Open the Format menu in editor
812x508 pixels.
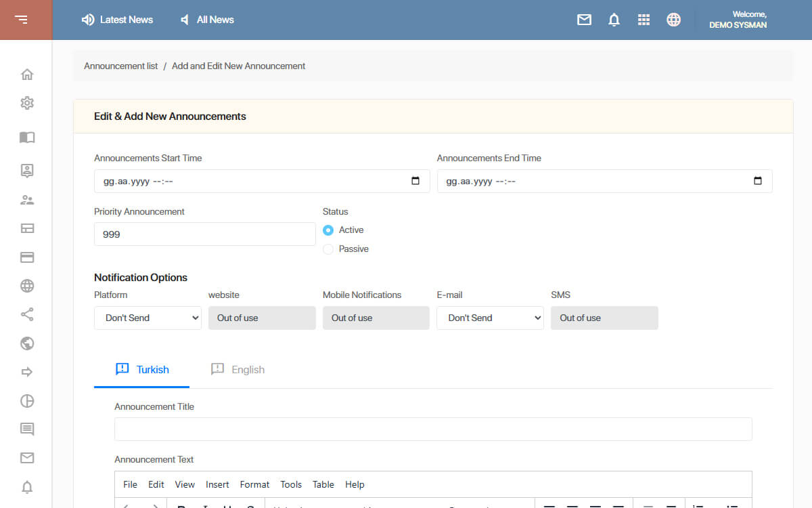click(254, 484)
